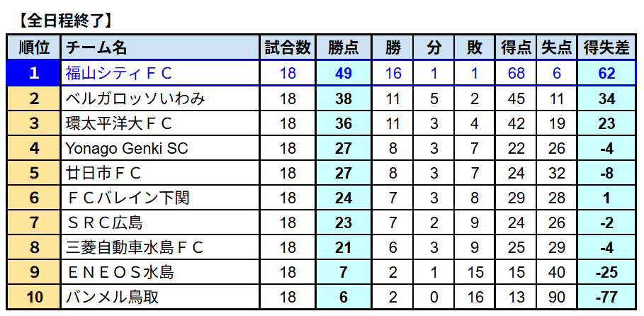Click the 【全日程終了】 heading text
644x316 pixels.
[64, 18]
